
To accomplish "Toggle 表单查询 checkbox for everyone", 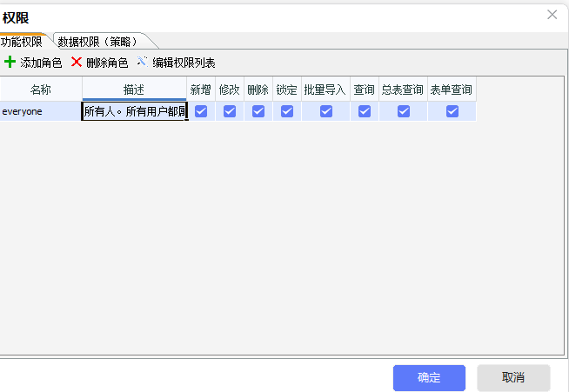I will [x=452, y=111].
